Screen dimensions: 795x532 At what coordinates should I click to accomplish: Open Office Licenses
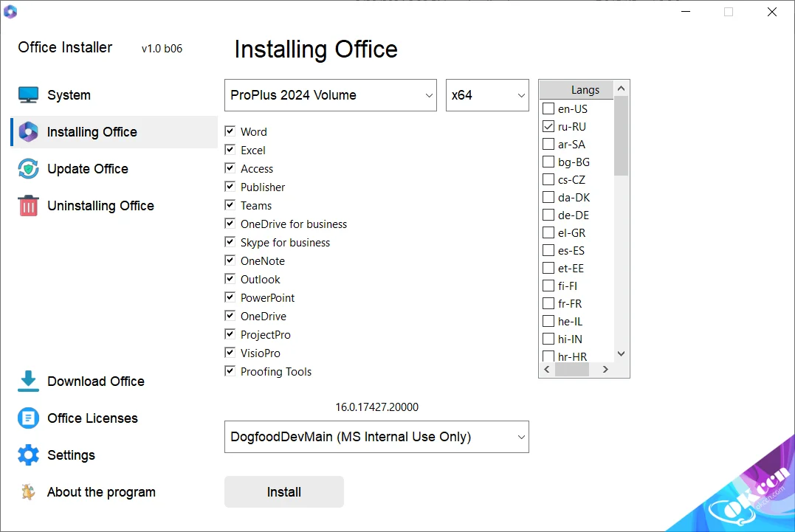pos(114,418)
